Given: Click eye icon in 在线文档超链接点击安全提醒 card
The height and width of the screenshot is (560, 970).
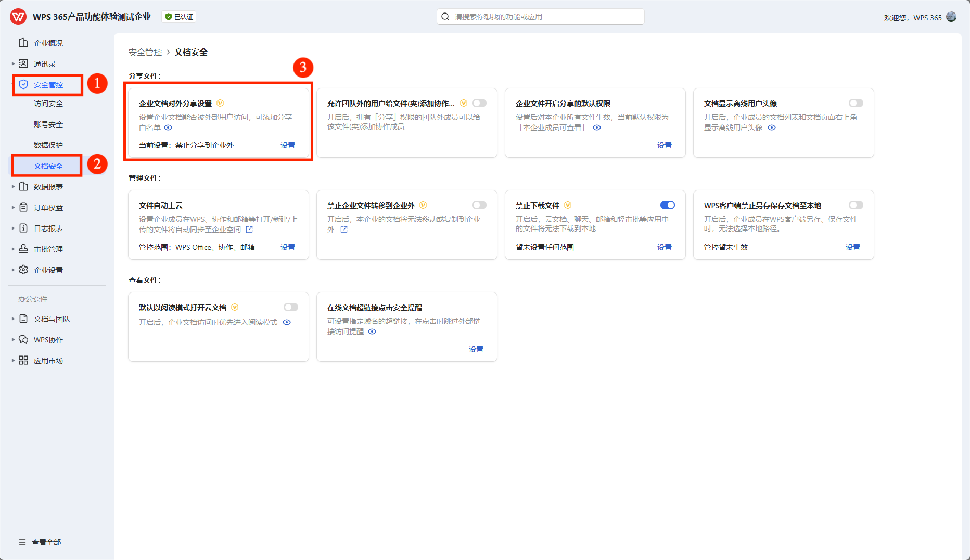Looking at the screenshot, I should click(x=372, y=332).
